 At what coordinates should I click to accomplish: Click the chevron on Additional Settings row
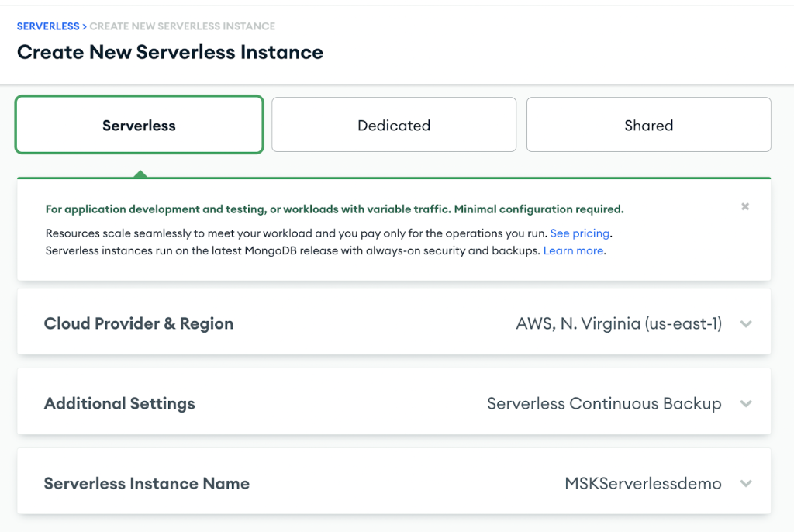[746, 403]
